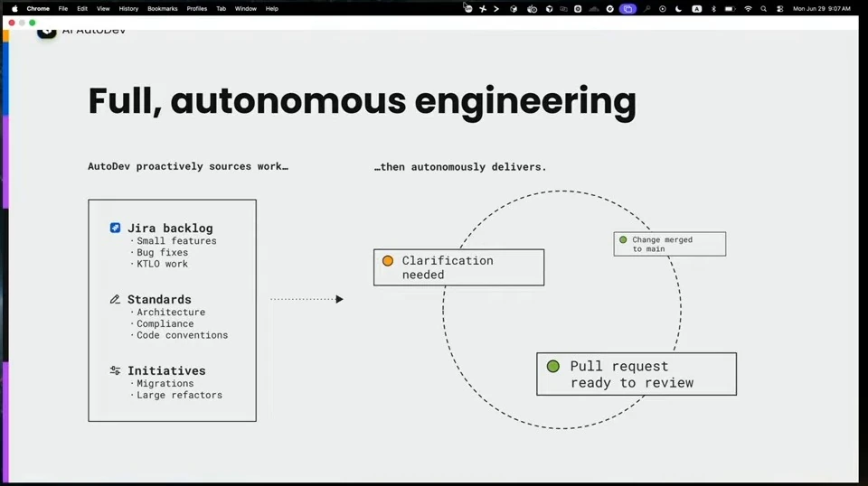Open the View menu
The height and width of the screenshot is (486, 868).
[x=103, y=8]
